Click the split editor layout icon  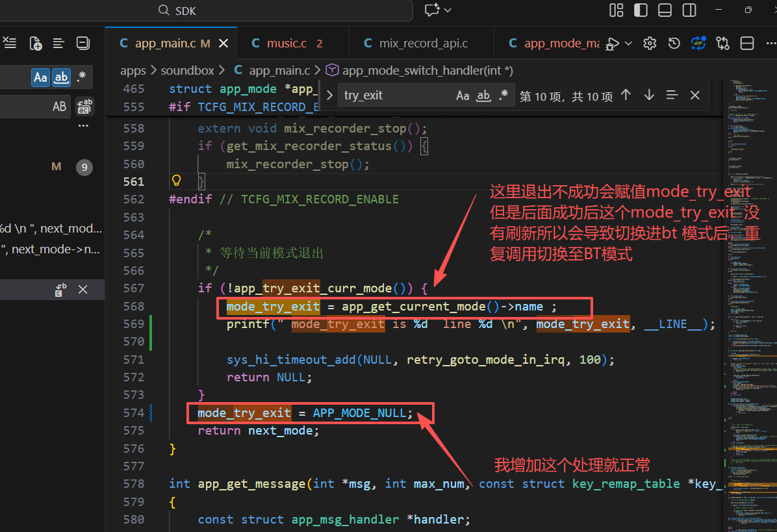tap(746, 44)
